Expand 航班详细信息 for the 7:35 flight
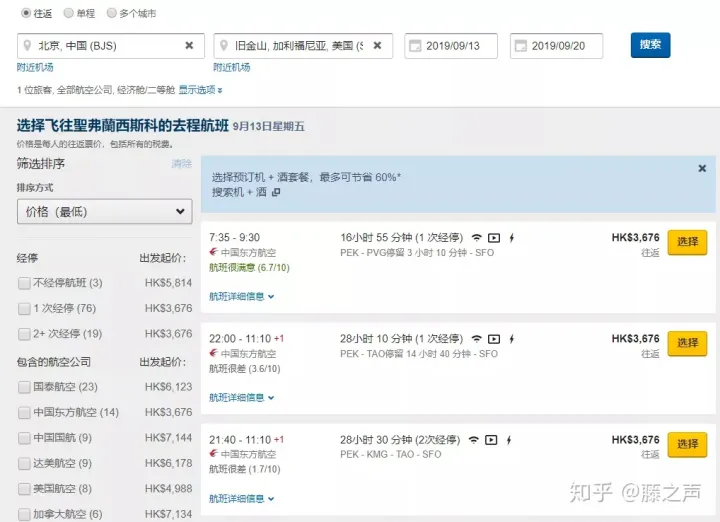 (x=242, y=297)
